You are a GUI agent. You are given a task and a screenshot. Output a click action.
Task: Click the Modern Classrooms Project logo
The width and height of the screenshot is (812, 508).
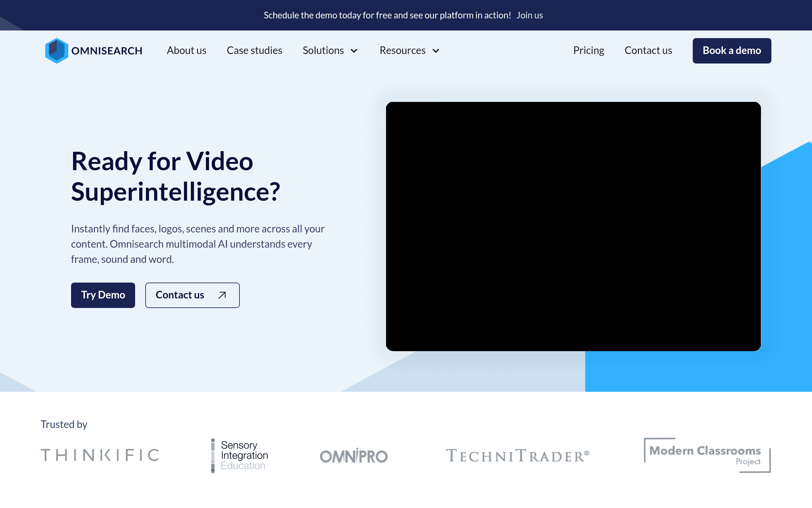707,455
